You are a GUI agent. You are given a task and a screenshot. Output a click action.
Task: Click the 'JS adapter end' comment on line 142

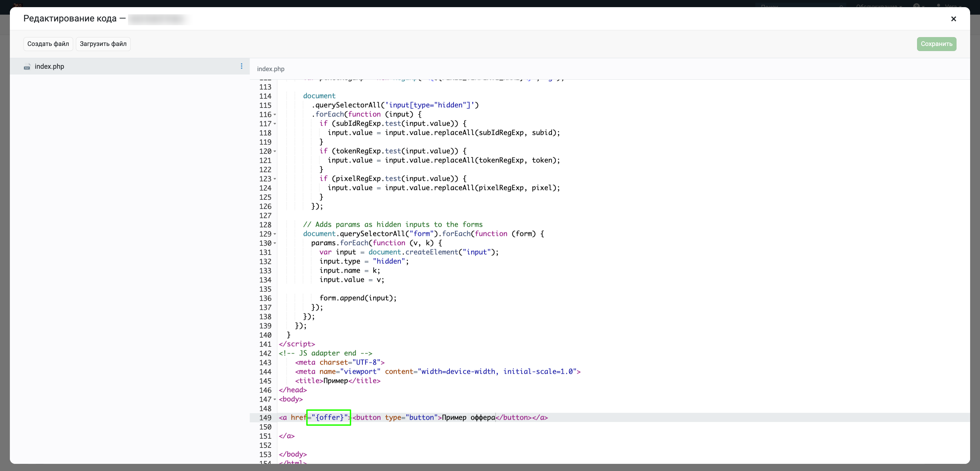(325, 353)
